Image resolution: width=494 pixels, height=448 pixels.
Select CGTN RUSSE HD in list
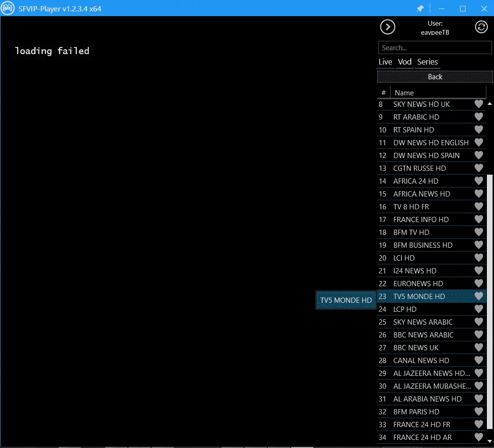[432, 168]
